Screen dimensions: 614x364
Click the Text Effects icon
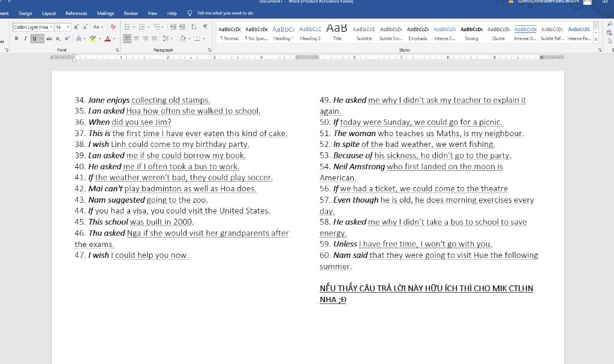(79, 38)
